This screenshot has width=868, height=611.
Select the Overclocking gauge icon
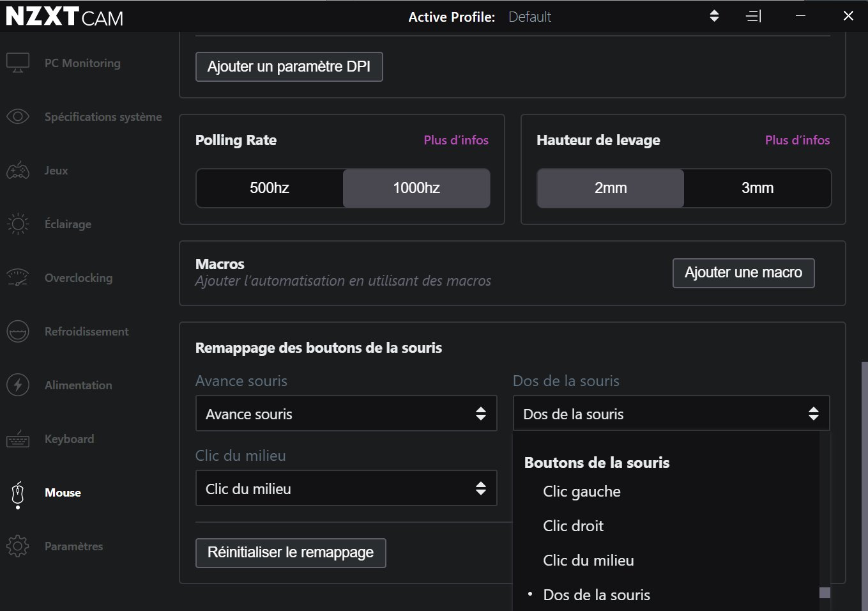(18, 277)
